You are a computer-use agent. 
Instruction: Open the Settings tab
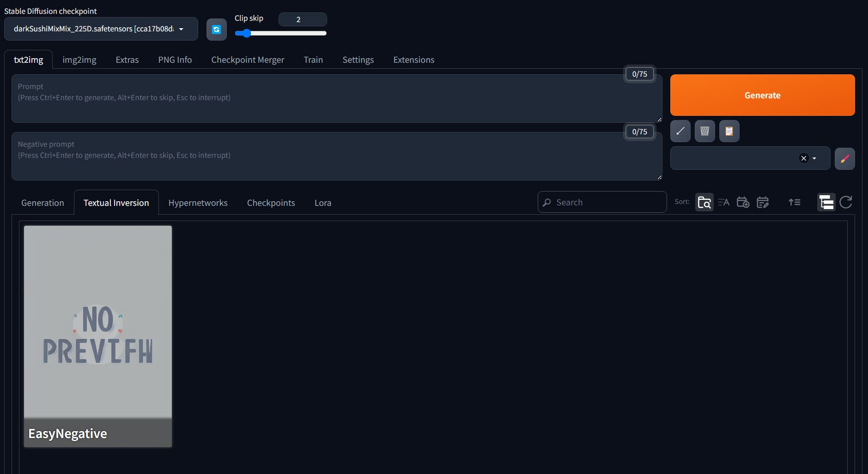pyautogui.click(x=358, y=60)
